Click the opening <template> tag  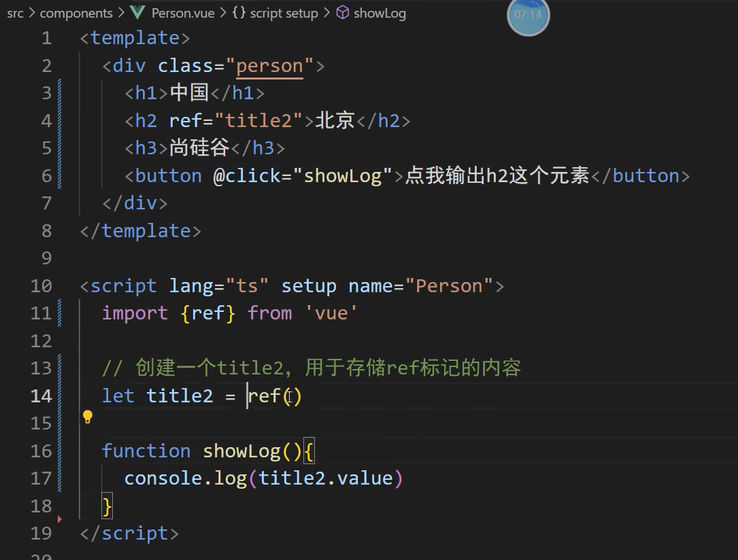click(x=135, y=38)
